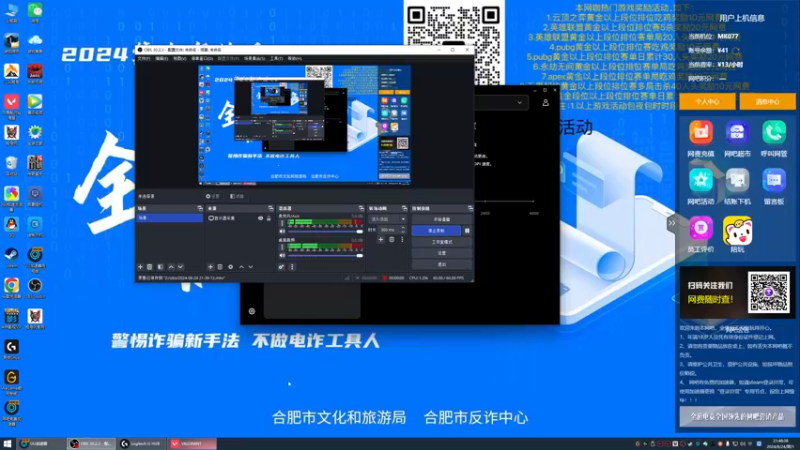
Task: Pop out the Audio Mixer dock panel
Action: click(x=361, y=208)
